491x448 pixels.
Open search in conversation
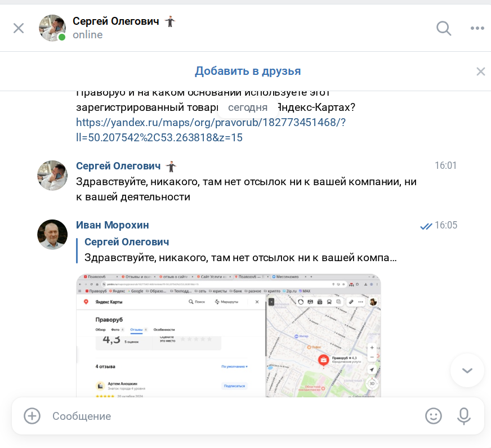pos(444,28)
